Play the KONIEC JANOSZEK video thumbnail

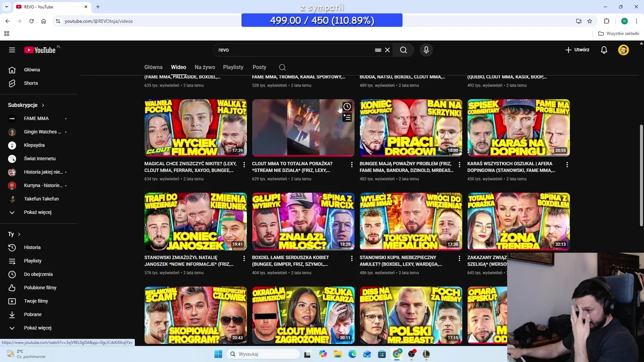point(196,221)
